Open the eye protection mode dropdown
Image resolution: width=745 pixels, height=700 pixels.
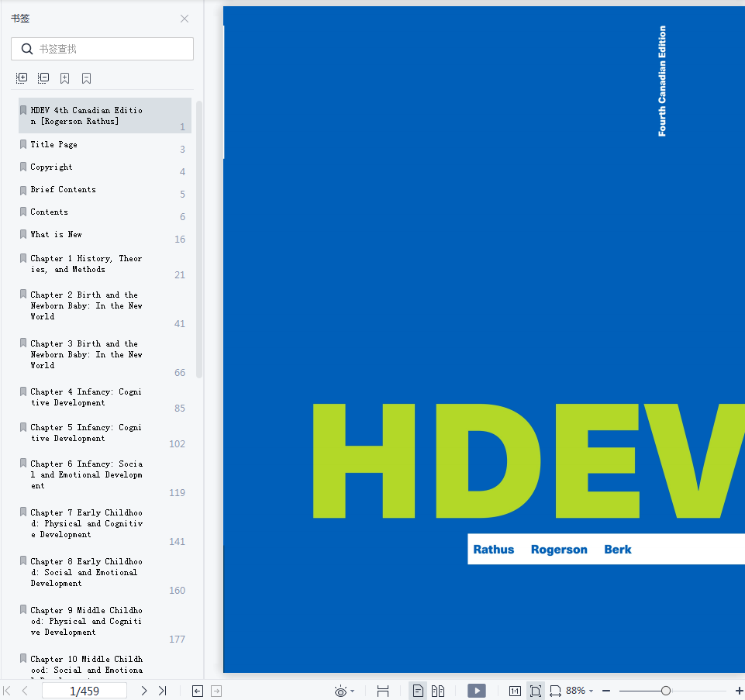pyautogui.click(x=352, y=691)
